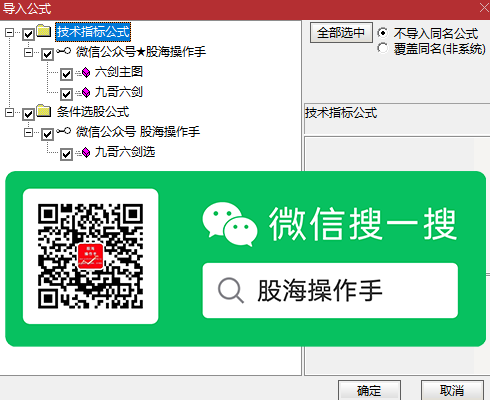The width and height of the screenshot is (490, 400).
Task: Select the 条件选股公式 tree label
Action: pos(93,112)
